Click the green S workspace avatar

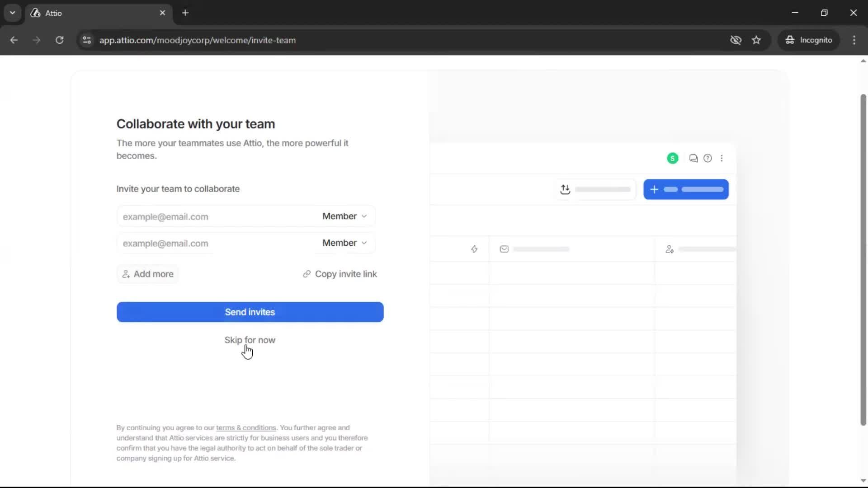pyautogui.click(x=672, y=158)
